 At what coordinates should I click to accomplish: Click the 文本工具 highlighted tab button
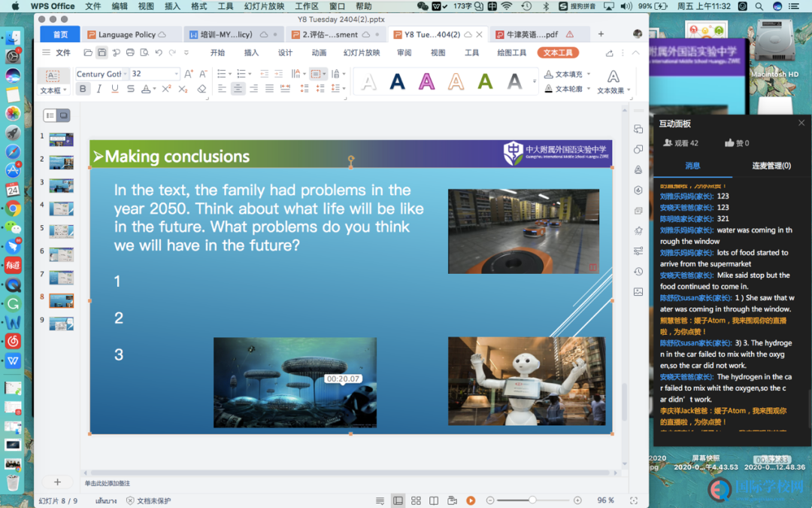[x=558, y=53]
